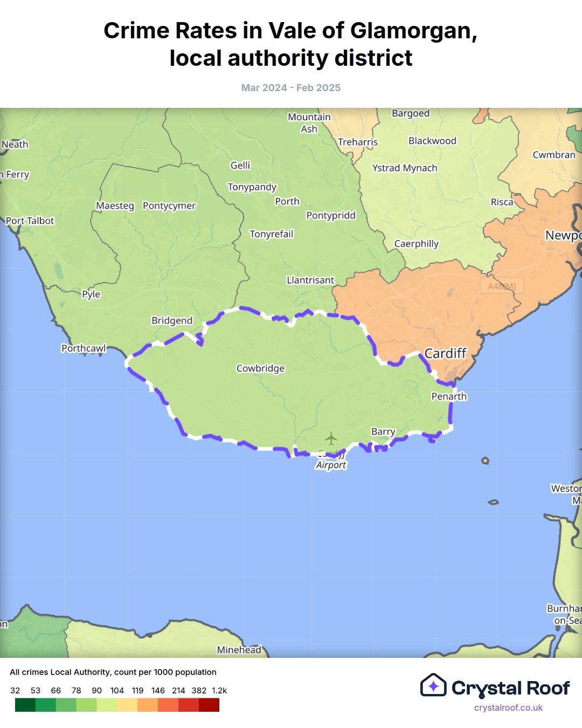
Task: Select the dark red legend swatch
Action: [x=209, y=705]
